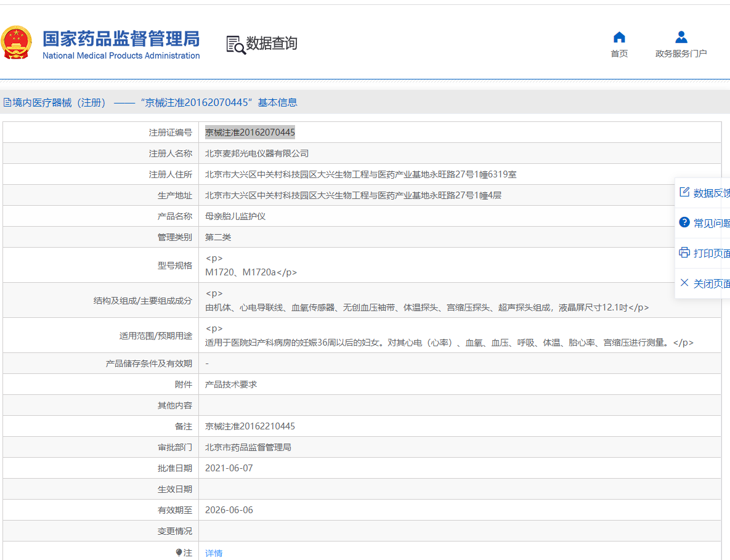Click 北京麦邦光电仪器有限公司 registrant name

click(257, 153)
